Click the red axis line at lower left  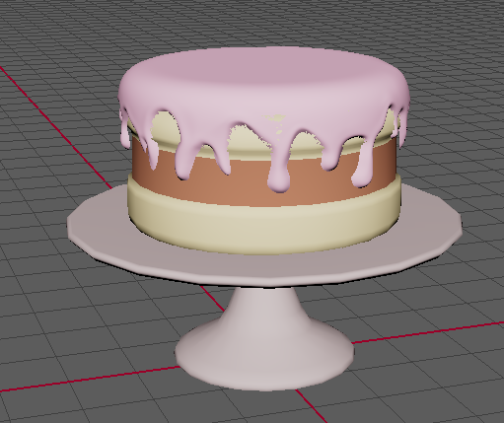pos(89,379)
